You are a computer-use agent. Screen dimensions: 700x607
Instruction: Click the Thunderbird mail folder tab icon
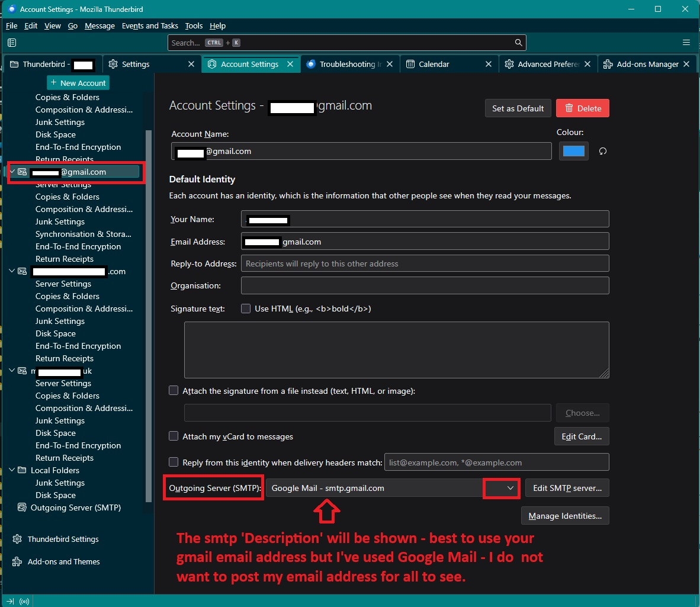pos(14,64)
